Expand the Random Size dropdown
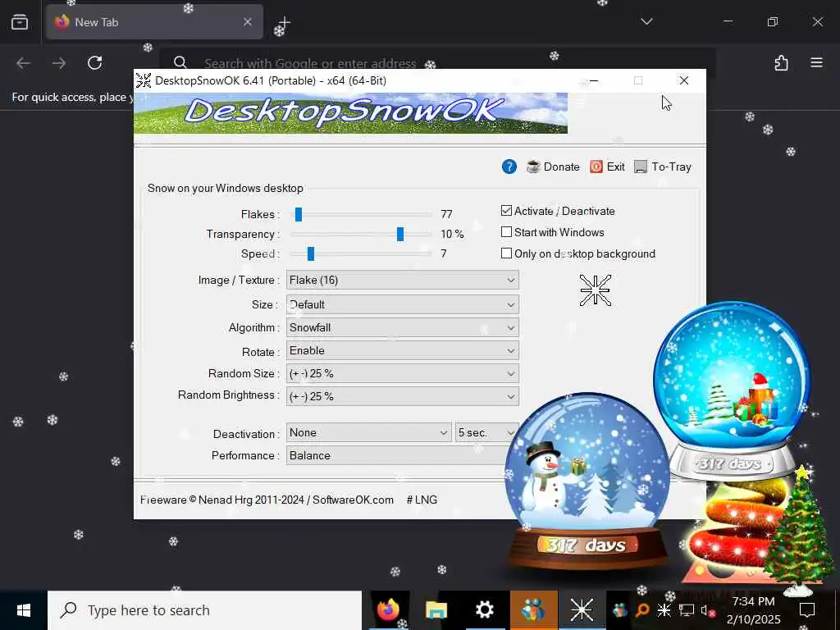The image size is (840, 630). [x=402, y=373]
